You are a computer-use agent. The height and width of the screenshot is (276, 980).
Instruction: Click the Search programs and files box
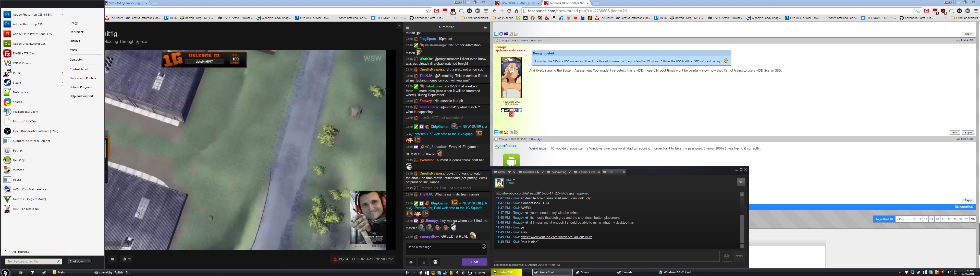(33, 261)
